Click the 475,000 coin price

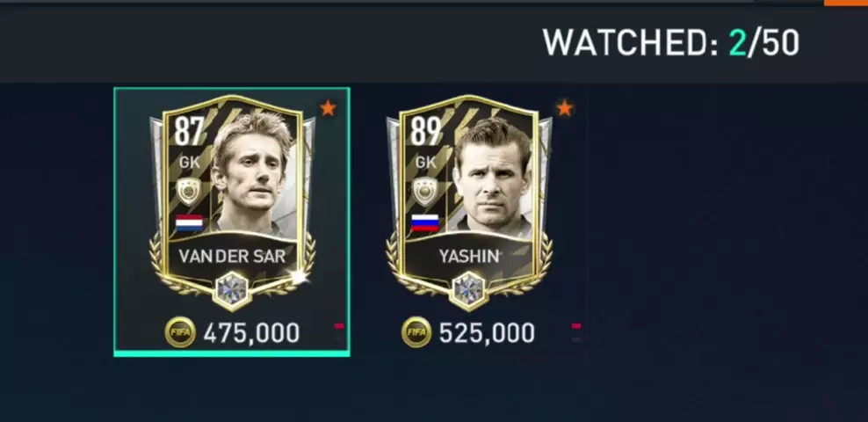point(252,333)
